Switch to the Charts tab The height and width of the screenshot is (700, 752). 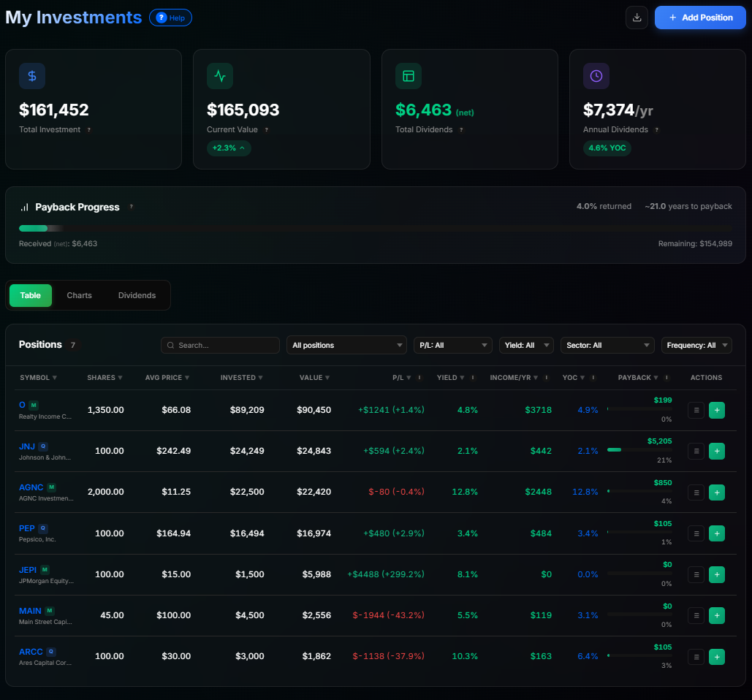pyautogui.click(x=79, y=295)
